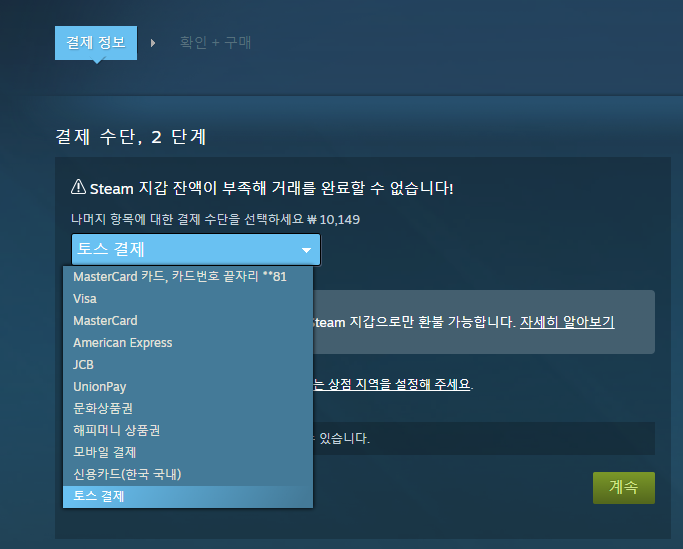Click the wallet balance warning triangle icon
Viewport: 683px width, 549px height.
78,186
